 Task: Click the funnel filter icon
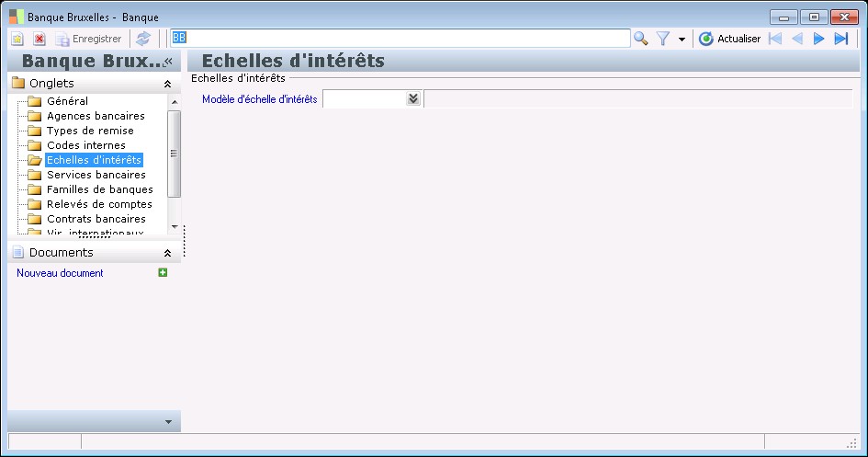pos(662,39)
